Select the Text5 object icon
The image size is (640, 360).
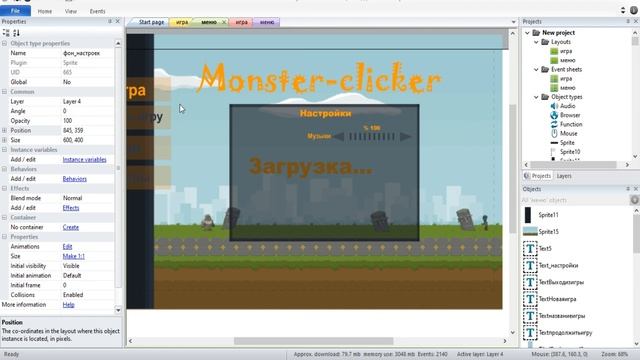(530, 249)
